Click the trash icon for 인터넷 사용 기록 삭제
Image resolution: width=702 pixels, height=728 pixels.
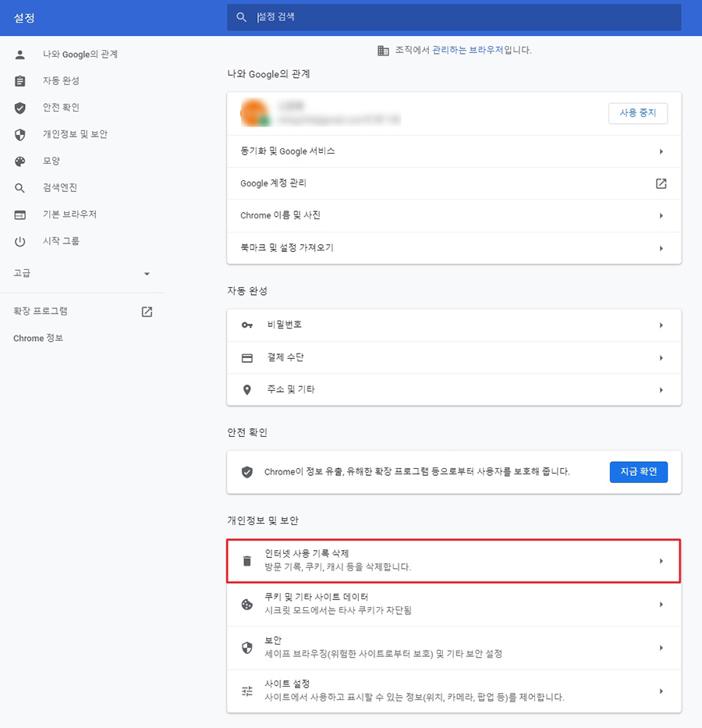246,561
